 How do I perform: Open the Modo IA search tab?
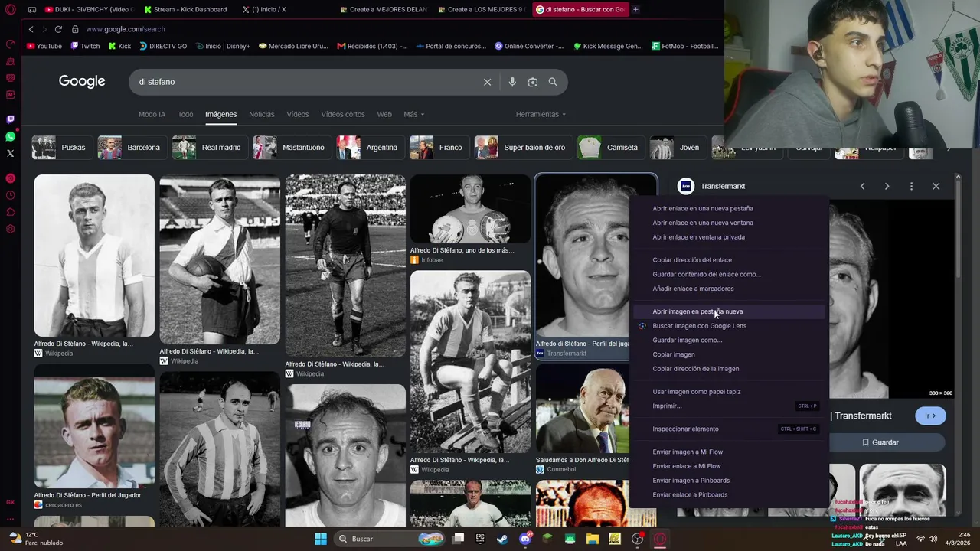tap(152, 114)
